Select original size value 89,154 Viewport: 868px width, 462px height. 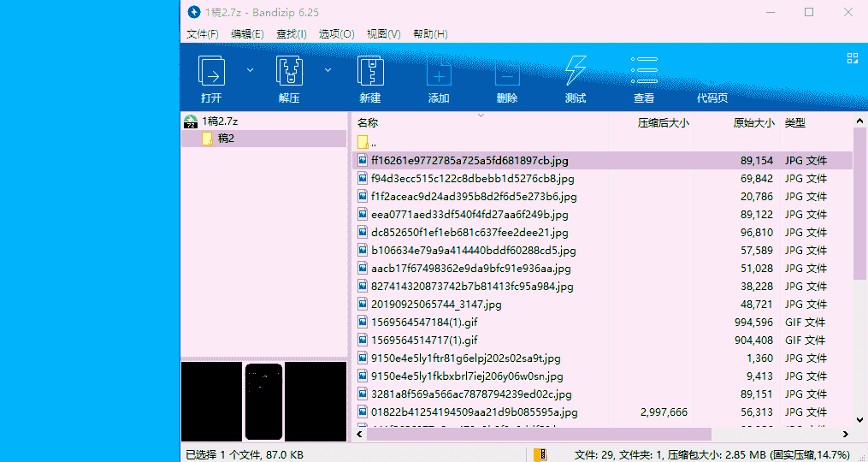pos(757,161)
